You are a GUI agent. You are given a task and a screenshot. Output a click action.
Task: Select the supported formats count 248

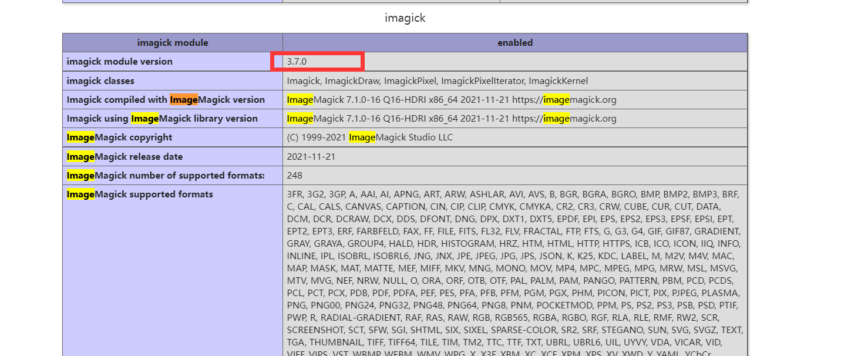pyautogui.click(x=295, y=176)
